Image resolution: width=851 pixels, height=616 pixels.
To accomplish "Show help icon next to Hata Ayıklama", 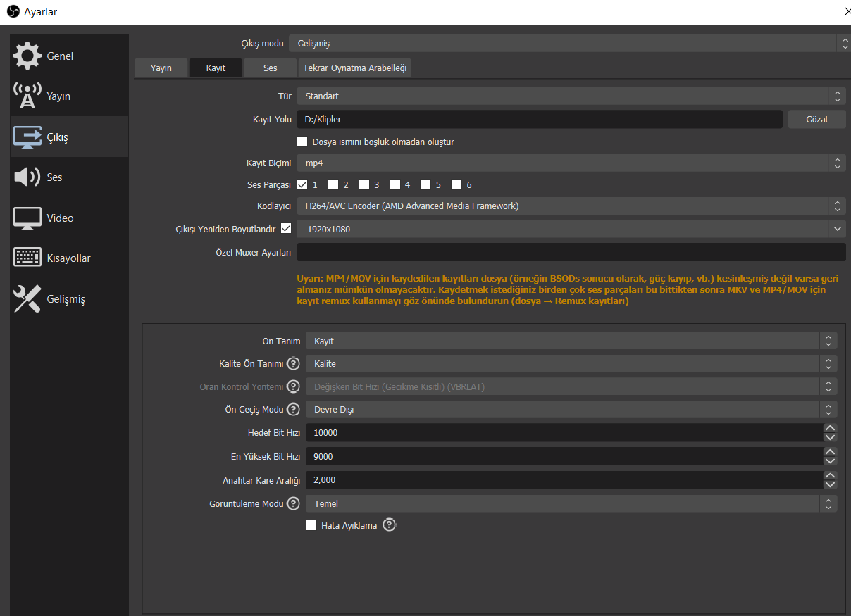I will point(389,524).
